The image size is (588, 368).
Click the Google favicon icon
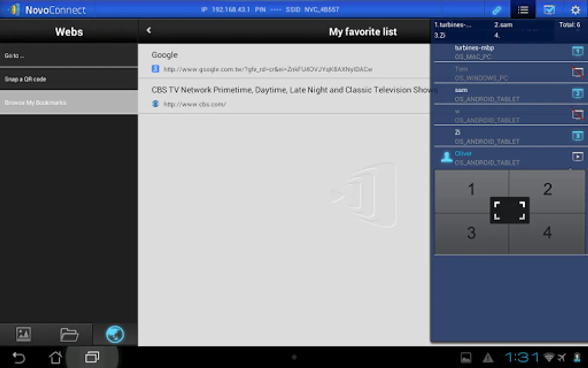click(x=155, y=69)
